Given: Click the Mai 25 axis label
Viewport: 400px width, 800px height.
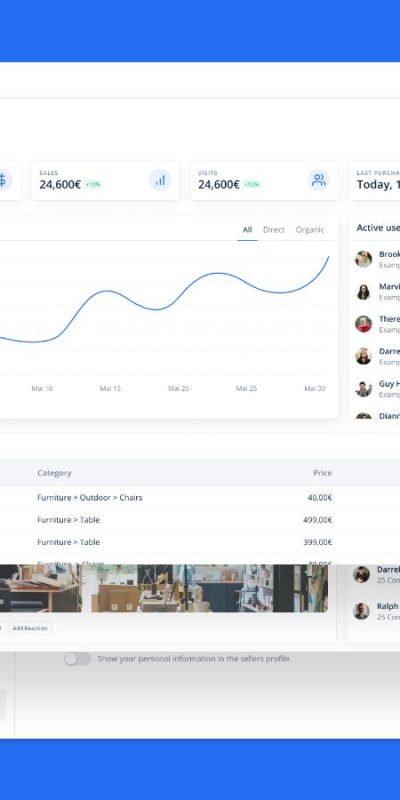Looking at the screenshot, I should 246,389.
